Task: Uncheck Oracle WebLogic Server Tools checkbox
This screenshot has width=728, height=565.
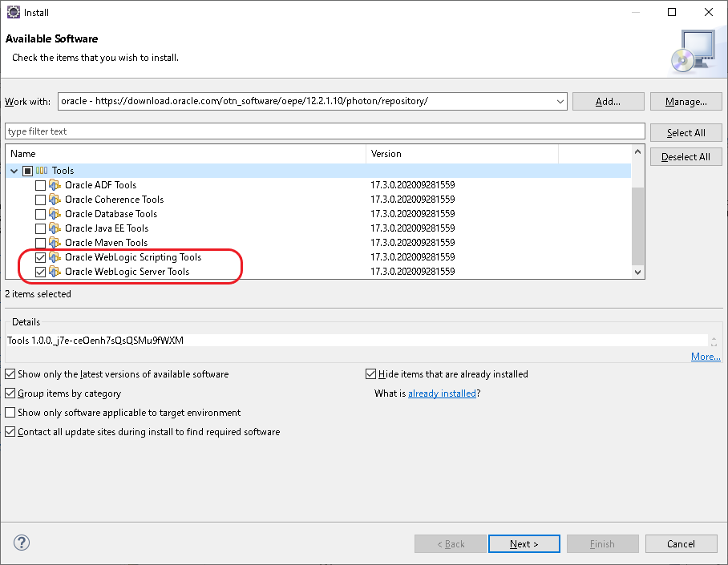Action: [x=40, y=272]
